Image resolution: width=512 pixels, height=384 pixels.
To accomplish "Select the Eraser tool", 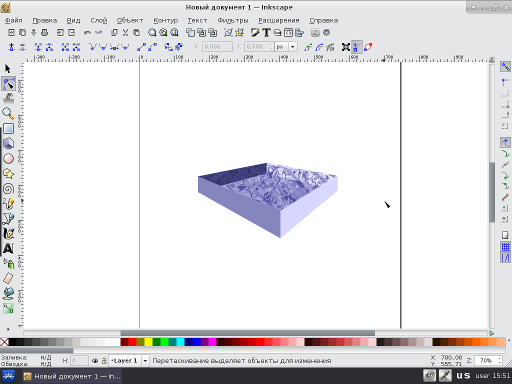I will pyautogui.click(x=8, y=278).
